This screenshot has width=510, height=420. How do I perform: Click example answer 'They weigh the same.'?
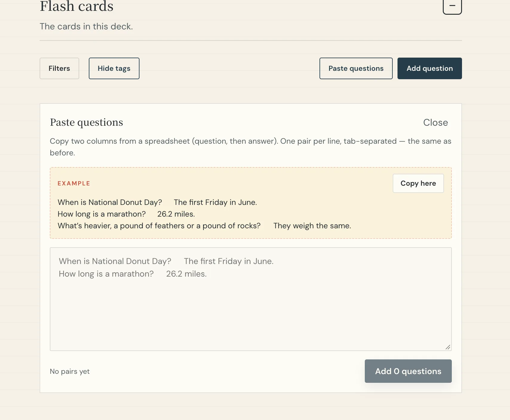pyautogui.click(x=312, y=226)
